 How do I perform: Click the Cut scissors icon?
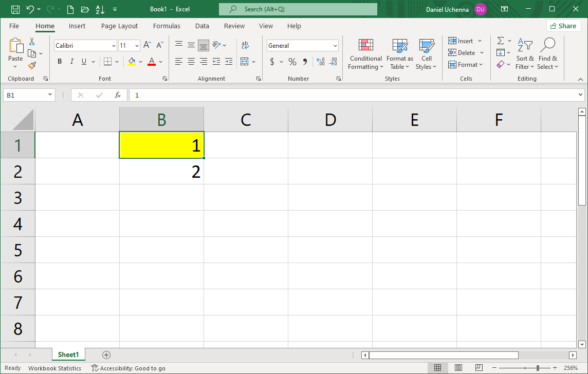(x=32, y=42)
